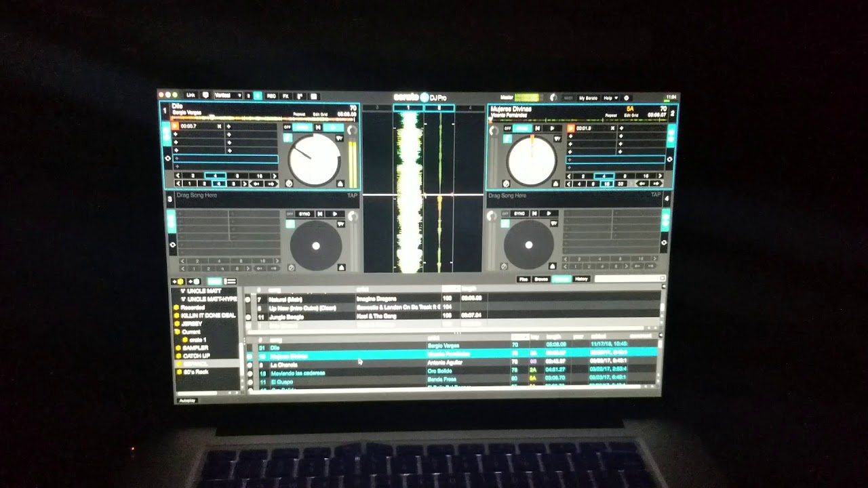Turn sync OFF on deck 2
Viewport: 868px width, 488px height.
(507, 128)
